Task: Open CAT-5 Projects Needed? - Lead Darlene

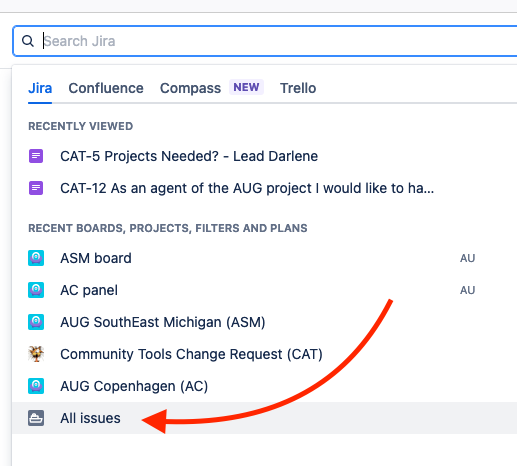Action: pyautogui.click(x=189, y=156)
